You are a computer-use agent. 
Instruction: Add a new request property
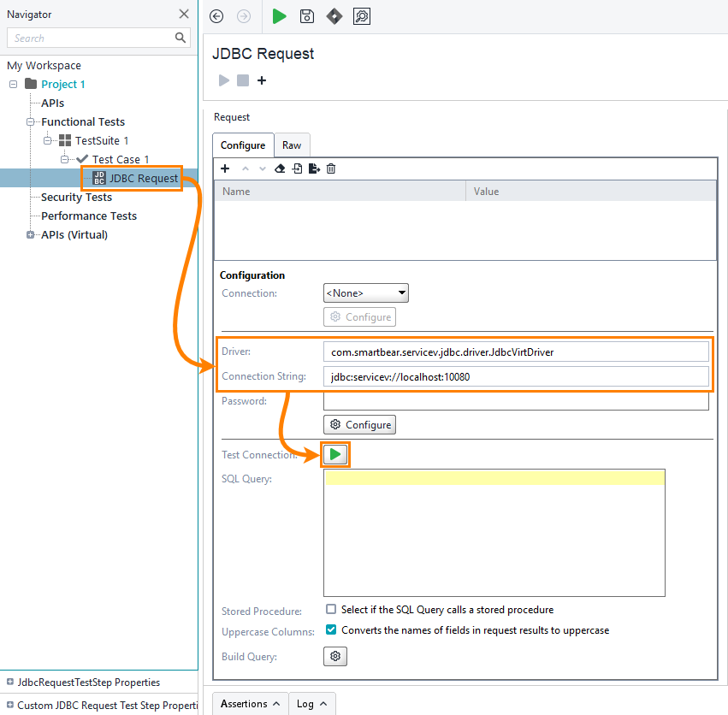(x=225, y=168)
